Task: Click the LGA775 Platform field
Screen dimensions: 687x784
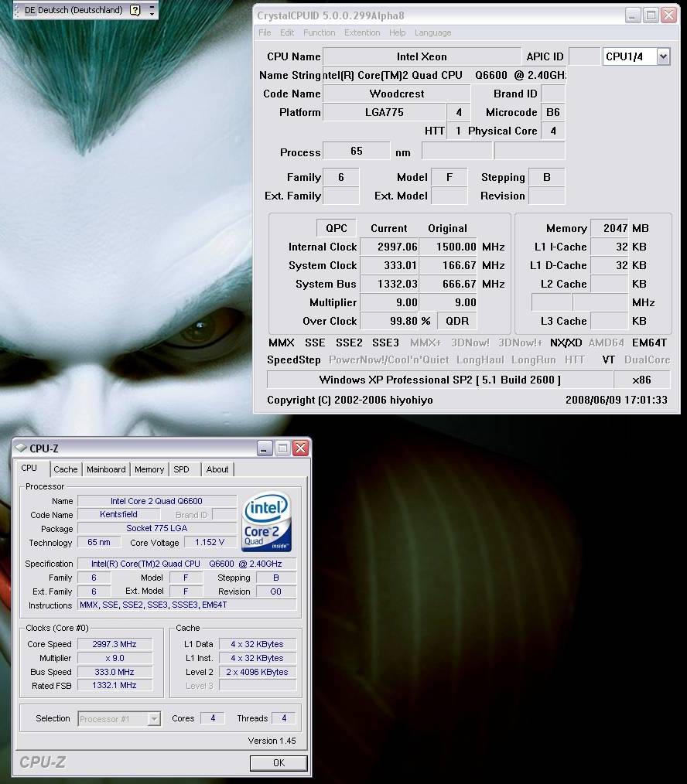Action: tap(385, 112)
